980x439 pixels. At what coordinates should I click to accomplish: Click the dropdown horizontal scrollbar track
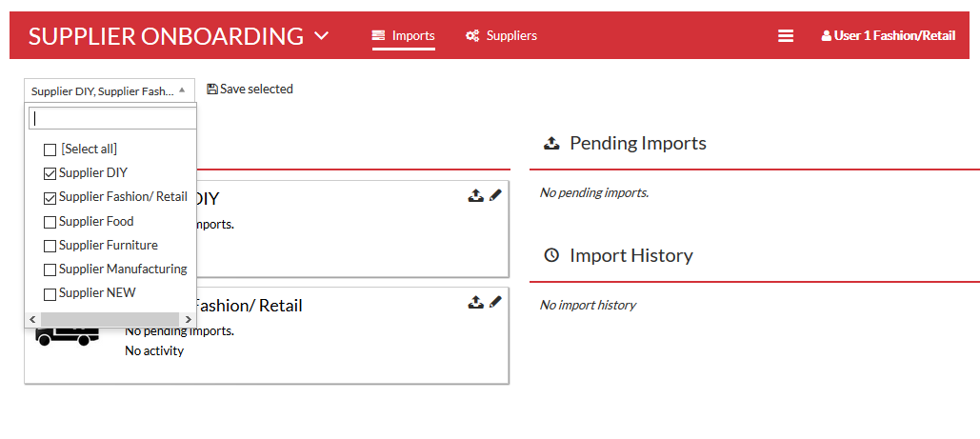tap(110, 319)
